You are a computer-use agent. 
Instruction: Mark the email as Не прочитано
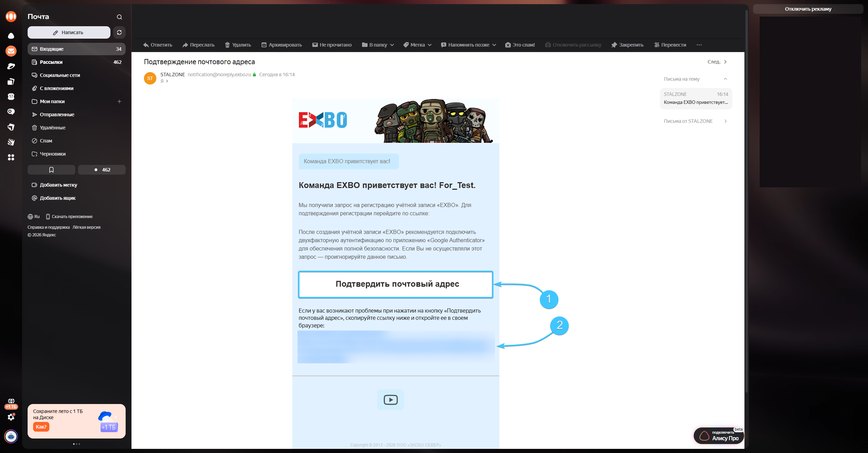click(x=332, y=45)
